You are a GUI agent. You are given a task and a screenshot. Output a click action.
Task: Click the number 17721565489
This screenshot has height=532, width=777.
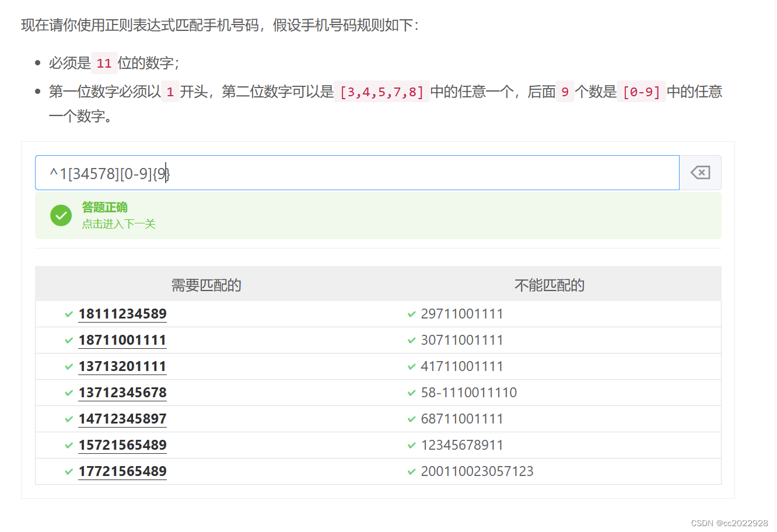[123, 471]
